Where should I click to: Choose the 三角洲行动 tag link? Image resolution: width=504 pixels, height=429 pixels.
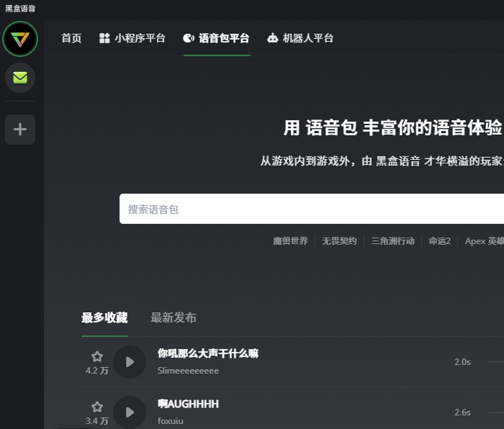click(393, 241)
